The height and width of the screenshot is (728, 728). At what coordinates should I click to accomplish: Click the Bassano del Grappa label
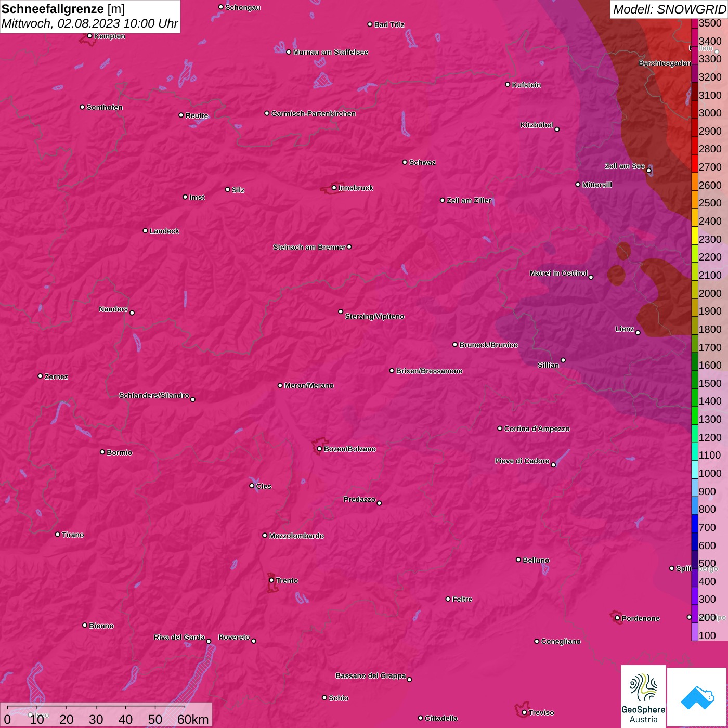click(x=371, y=675)
